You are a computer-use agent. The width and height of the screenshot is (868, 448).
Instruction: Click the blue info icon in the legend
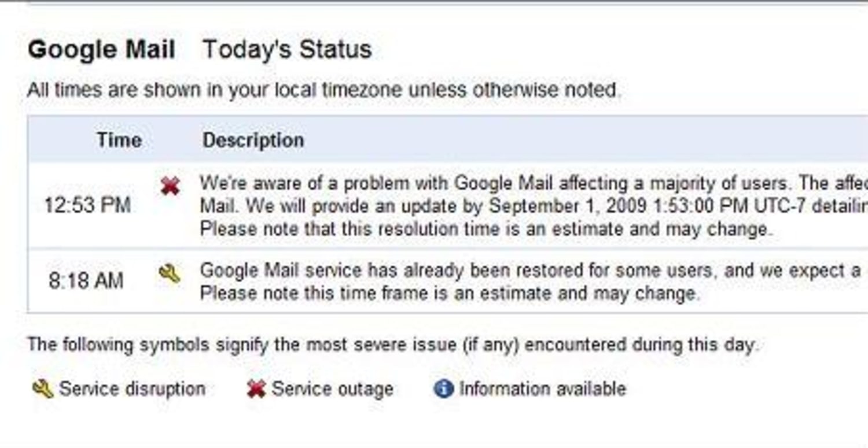443,388
